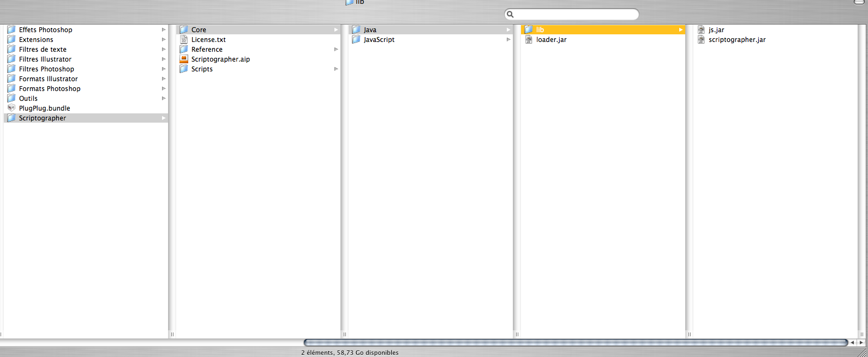The width and height of the screenshot is (868, 357).
Task: Click the Effets Photoshop folder icon
Action: [x=11, y=29]
